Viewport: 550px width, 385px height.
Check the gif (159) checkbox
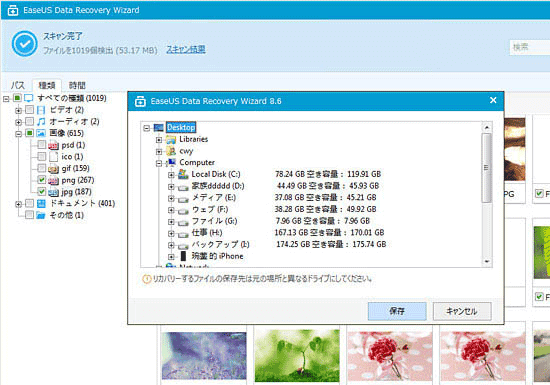(42, 168)
